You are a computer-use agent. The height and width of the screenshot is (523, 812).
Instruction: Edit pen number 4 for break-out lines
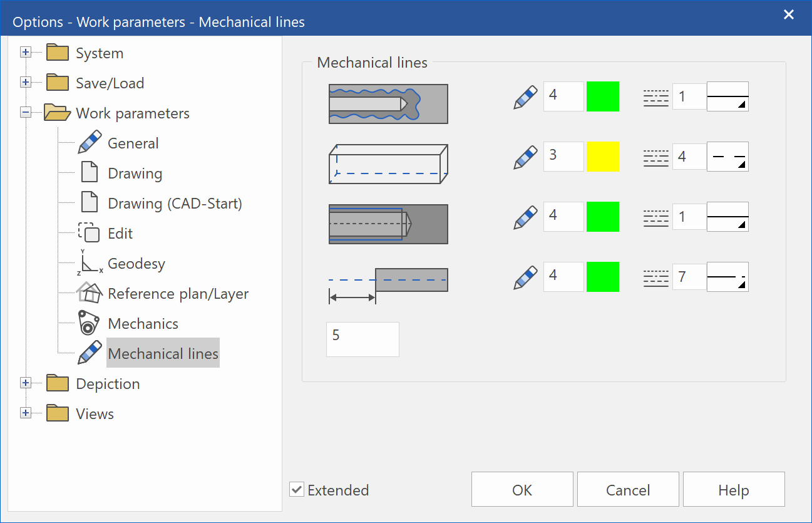563,96
